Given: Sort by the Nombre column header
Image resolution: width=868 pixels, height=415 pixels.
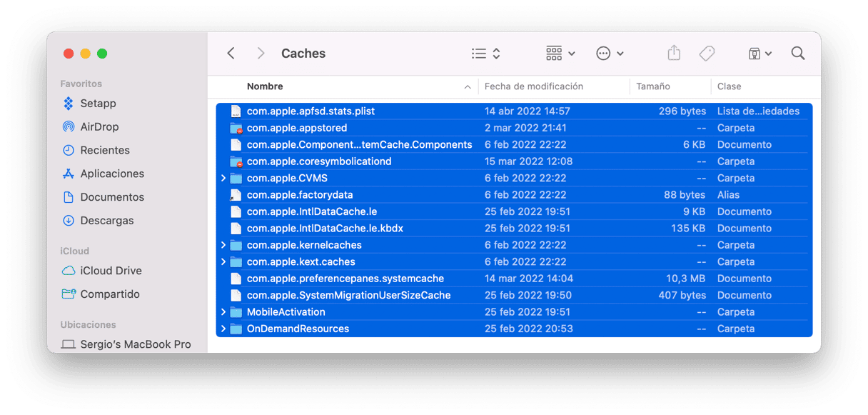Looking at the screenshot, I should [265, 86].
